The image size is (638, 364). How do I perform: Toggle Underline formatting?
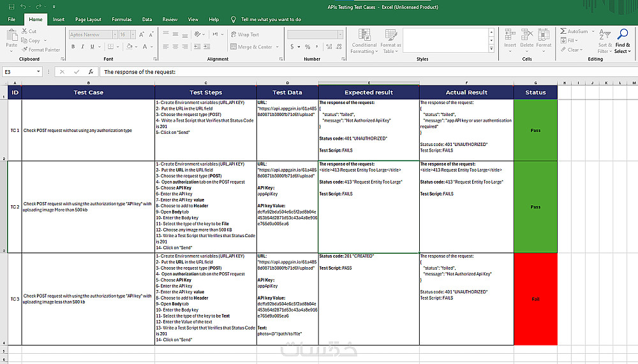(93, 47)
